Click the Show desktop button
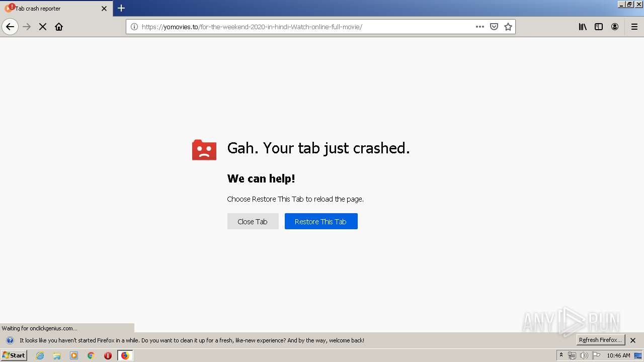The width and height of the screenshot is (644, 362). [638, 355]
